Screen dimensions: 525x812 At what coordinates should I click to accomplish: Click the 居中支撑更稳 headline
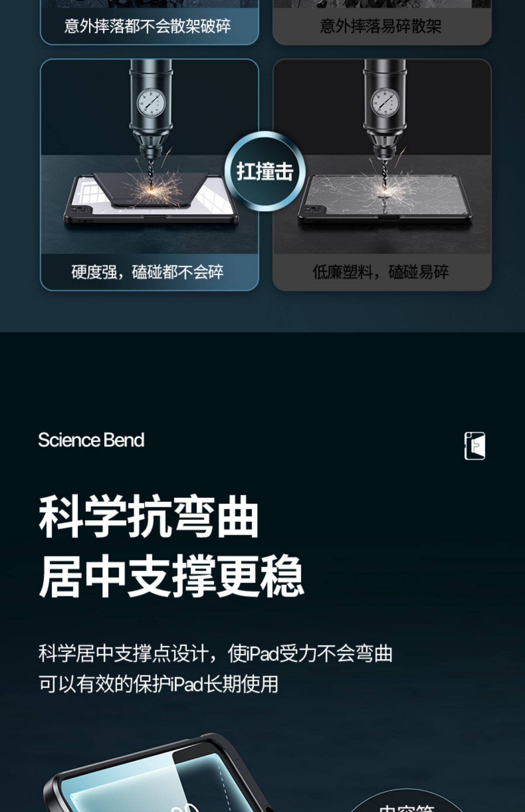pos(171,576)
